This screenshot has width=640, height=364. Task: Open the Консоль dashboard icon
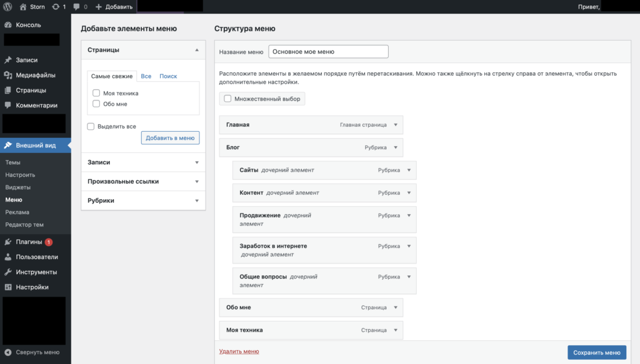point(7,25)
